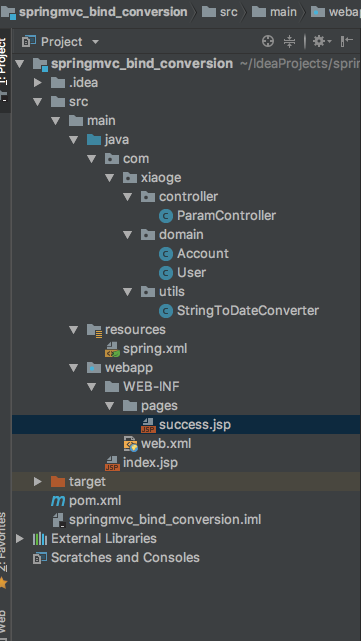Click the web.xml file icon
Image resolution: width=361 pixels, height=641 pixels.
[x=130, y=444]
